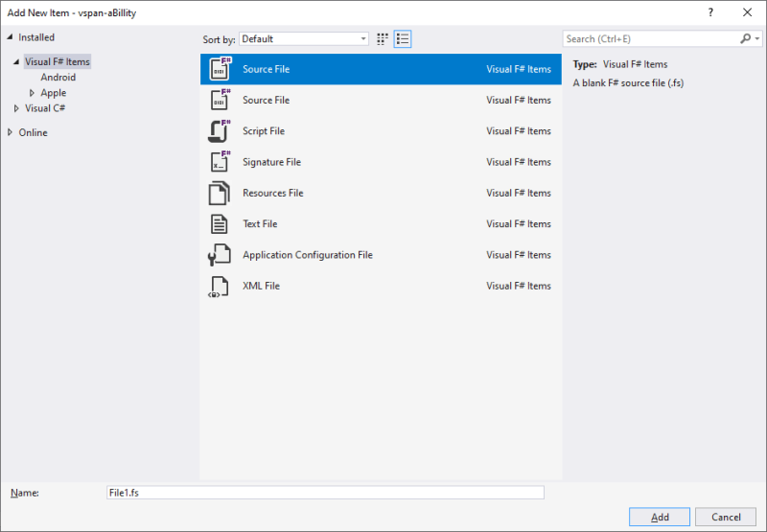Select the Script File template name
Image resolution: width=767 pixels, height=532 pixels.
264,131
